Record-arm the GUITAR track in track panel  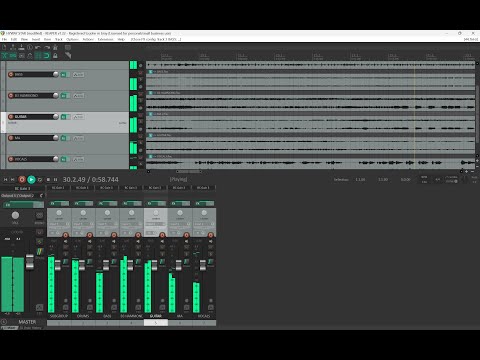11,117
